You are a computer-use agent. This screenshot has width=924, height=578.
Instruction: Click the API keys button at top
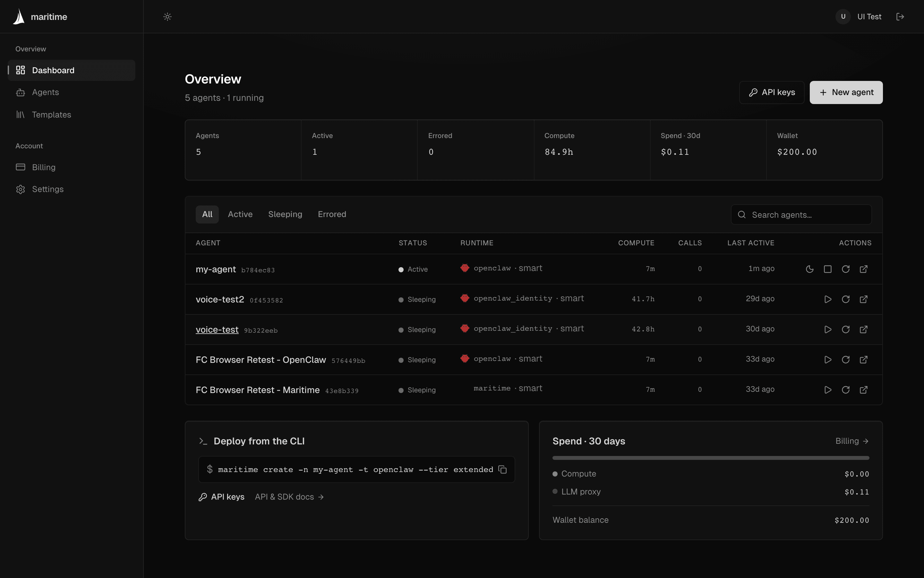tap(772, 92)
